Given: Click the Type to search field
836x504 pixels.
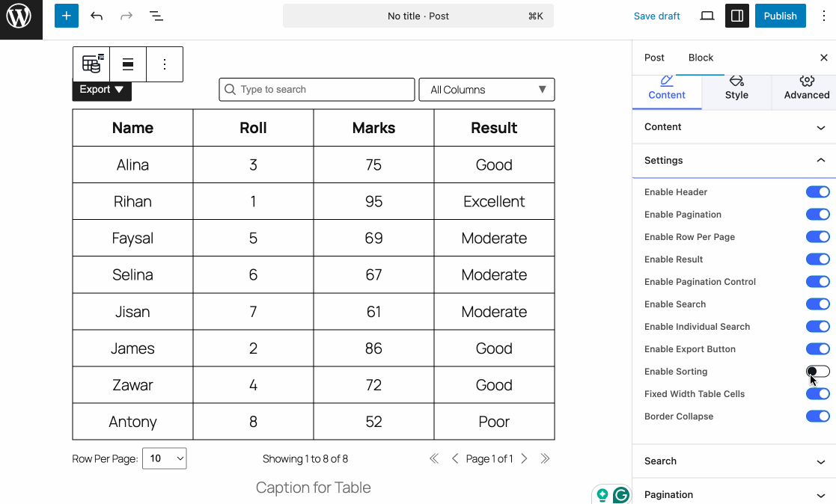Looking at the screenshot, I should tap(316, 89).
